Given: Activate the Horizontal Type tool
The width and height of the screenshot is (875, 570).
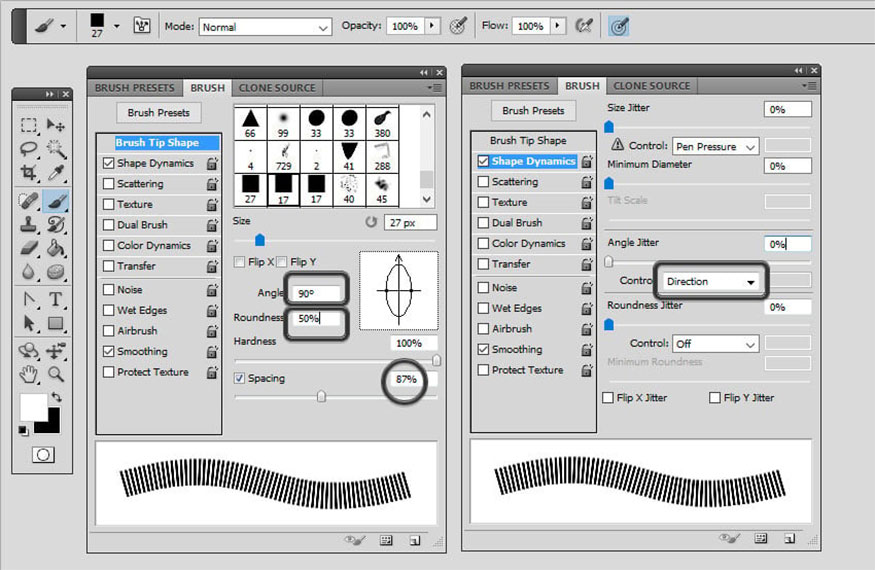Looking at the screenshot, I should click(56, 299).
